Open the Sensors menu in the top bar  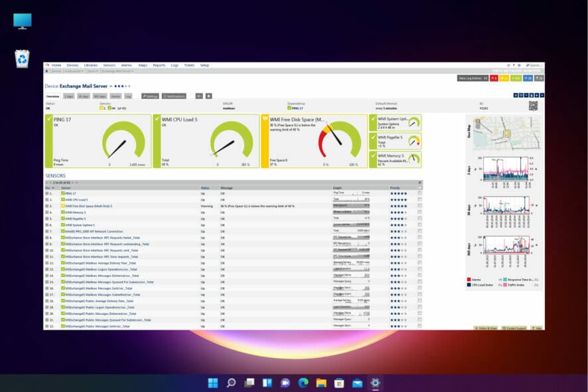(x=109, y=65)
